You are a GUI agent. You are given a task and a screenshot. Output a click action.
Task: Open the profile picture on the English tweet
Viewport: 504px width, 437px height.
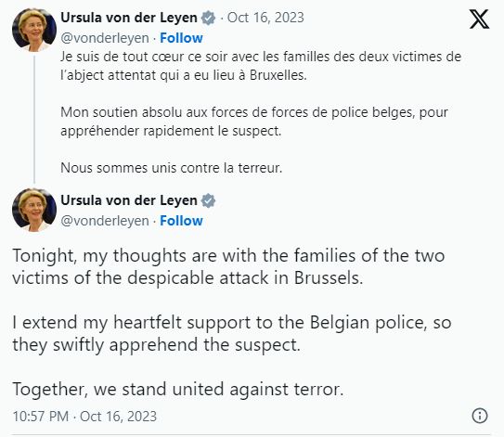[34, 210]
